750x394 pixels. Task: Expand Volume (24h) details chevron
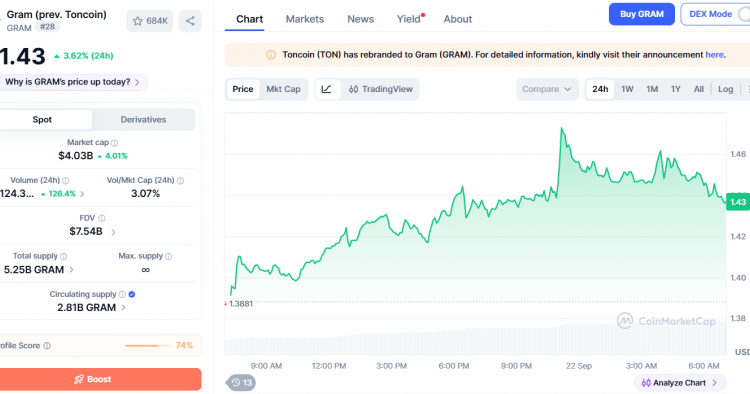(x=82, y=194)
